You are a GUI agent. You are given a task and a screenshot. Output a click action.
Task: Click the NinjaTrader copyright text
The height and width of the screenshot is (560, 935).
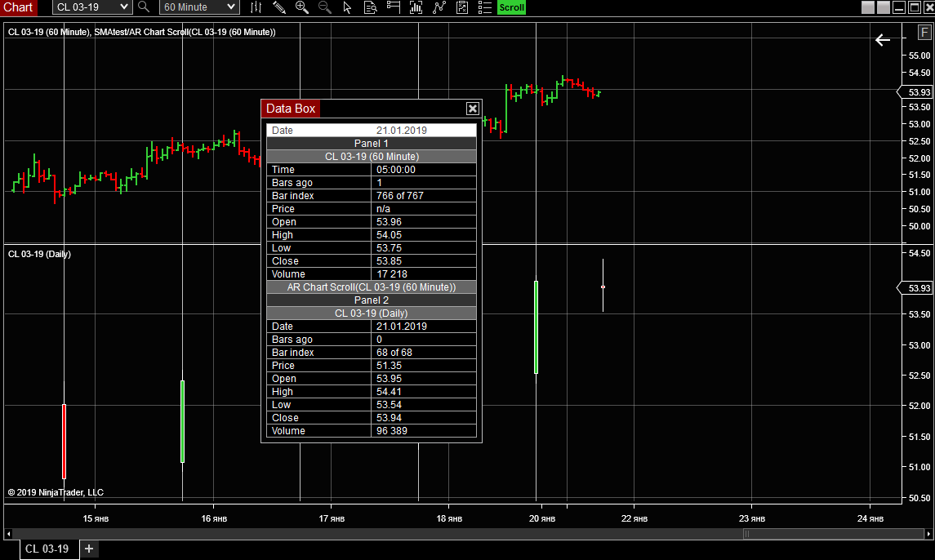click(x=56, y=492)
